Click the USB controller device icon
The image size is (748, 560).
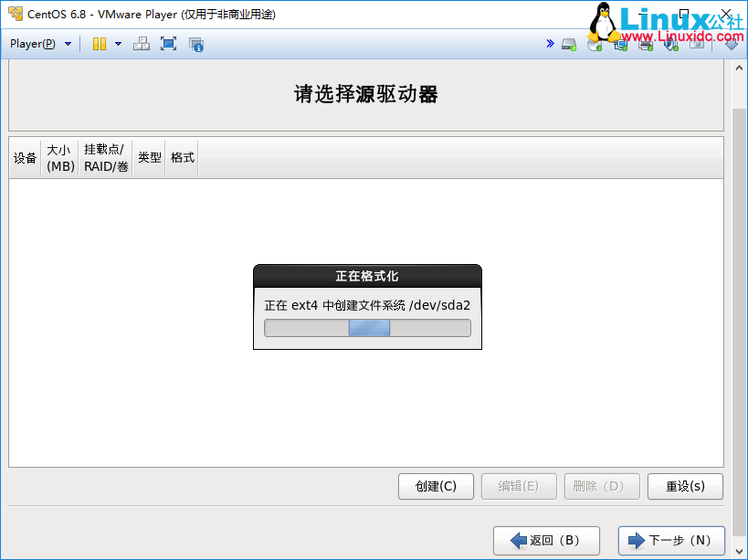[x=696, y=43]
